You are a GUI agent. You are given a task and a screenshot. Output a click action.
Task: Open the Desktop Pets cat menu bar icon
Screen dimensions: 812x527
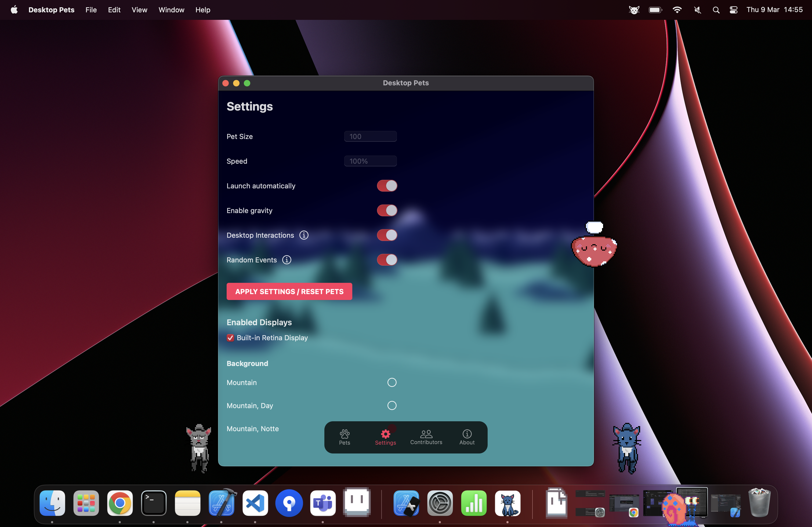tap(633, 10)
